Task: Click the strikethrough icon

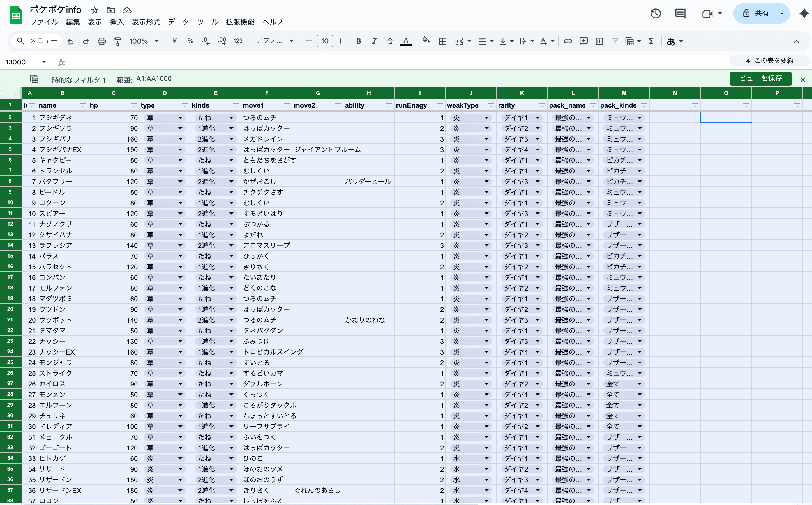Action: tap(390, 41)
